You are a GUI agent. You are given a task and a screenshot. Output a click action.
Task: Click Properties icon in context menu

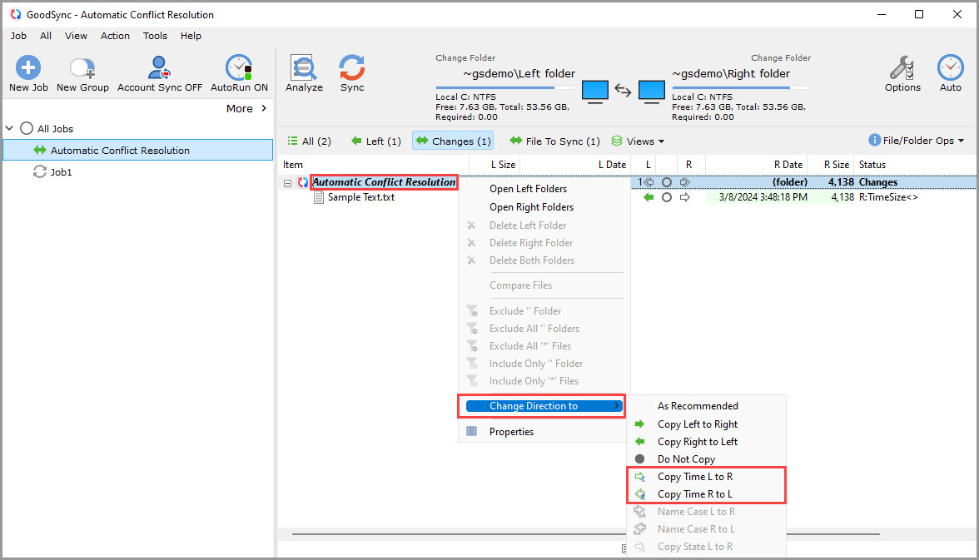(471, 431)
